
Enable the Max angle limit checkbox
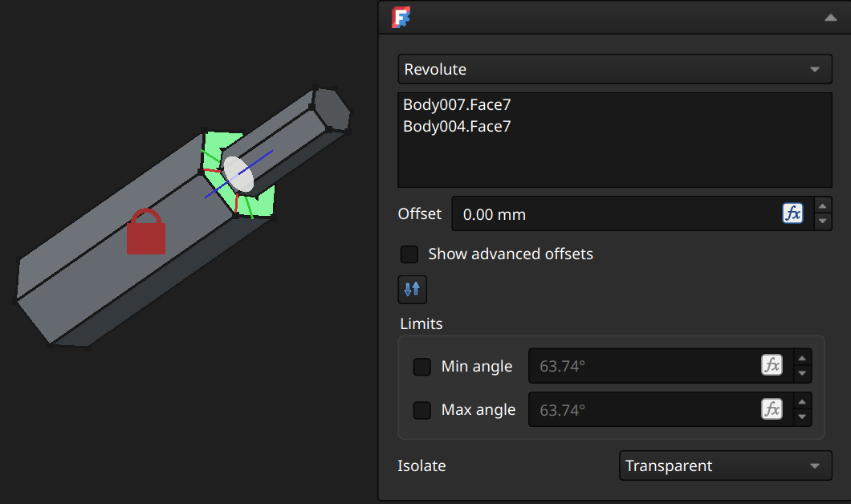421,409
